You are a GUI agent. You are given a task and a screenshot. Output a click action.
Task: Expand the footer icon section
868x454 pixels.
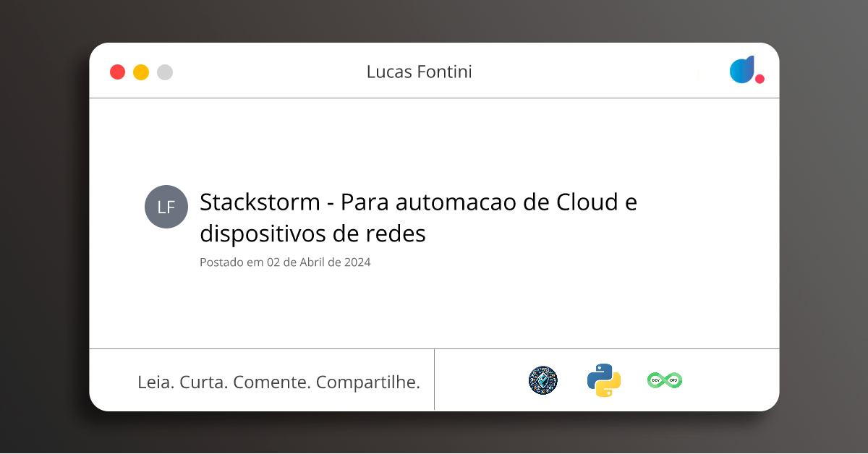(x=608, y=380)
